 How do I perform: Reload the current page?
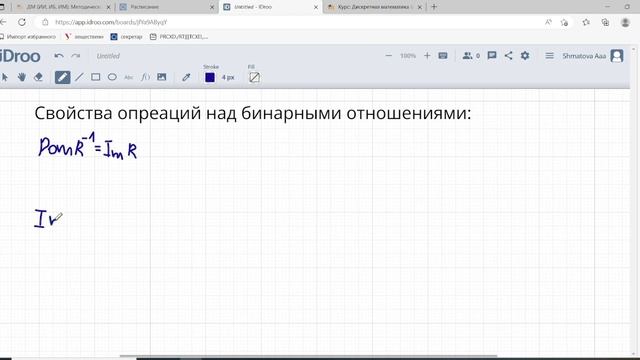point(22,22)
